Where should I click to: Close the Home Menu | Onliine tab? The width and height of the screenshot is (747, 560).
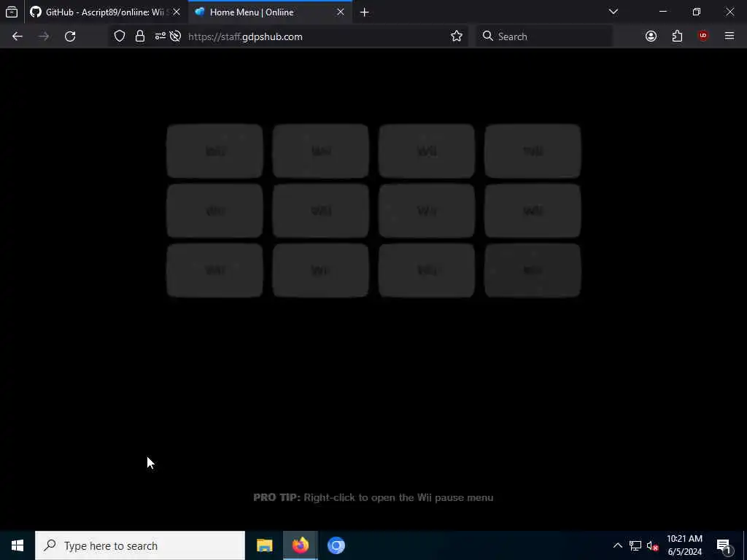[x=340, y=12]
